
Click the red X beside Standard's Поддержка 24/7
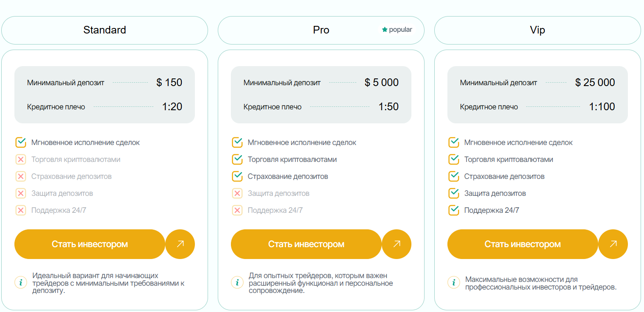coord(21,210)
